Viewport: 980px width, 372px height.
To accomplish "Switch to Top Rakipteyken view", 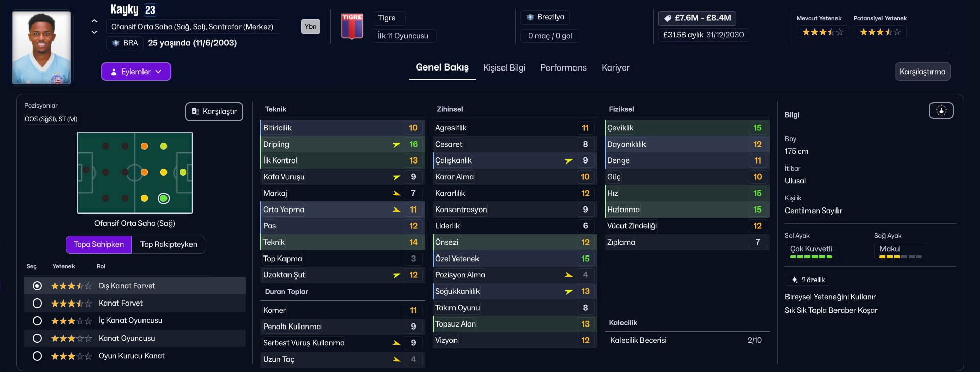I will 169,245.
